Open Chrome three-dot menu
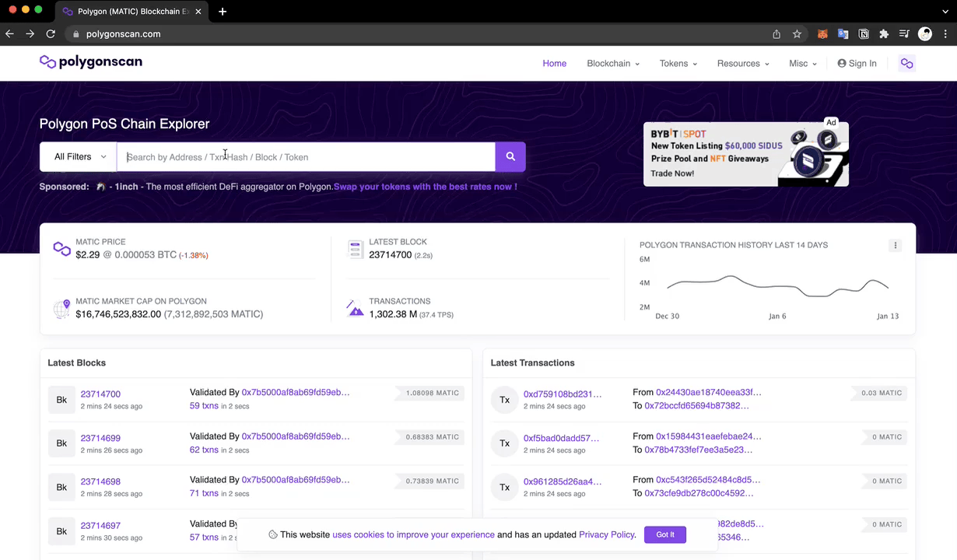This screenshot has width=957, height=560. pyautogui.click(x=945, y=34)
